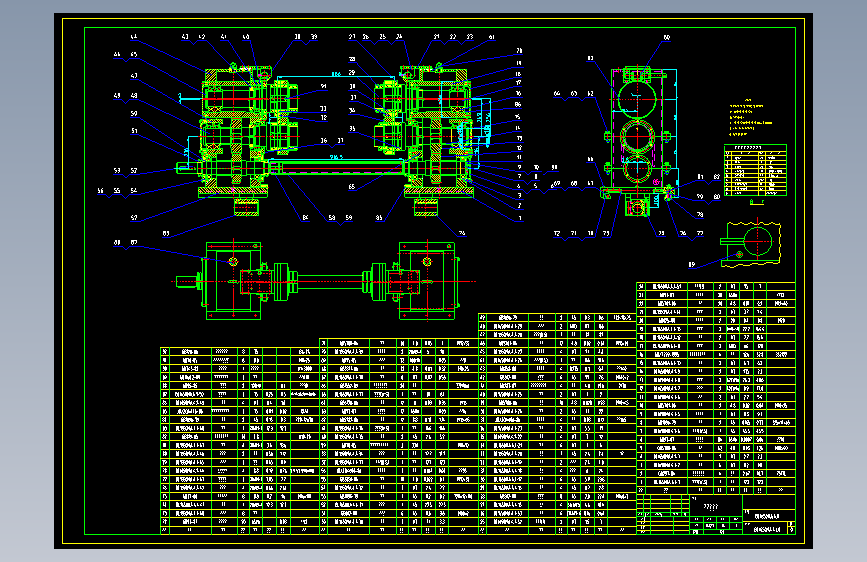Click the middle circle in the side view

[x=637, y=136]
